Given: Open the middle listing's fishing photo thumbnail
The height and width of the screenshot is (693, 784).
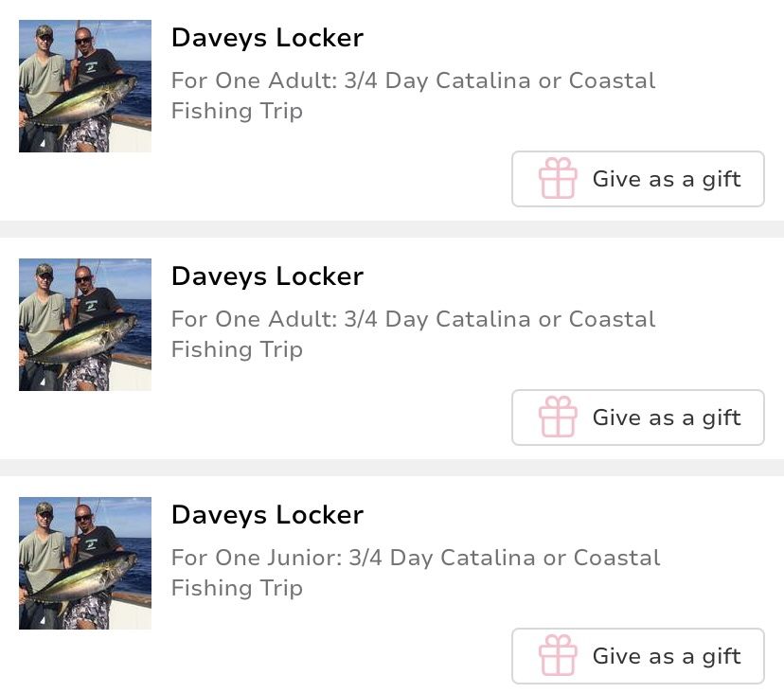Looking at the screenshot, I should [x=85, y=325].
